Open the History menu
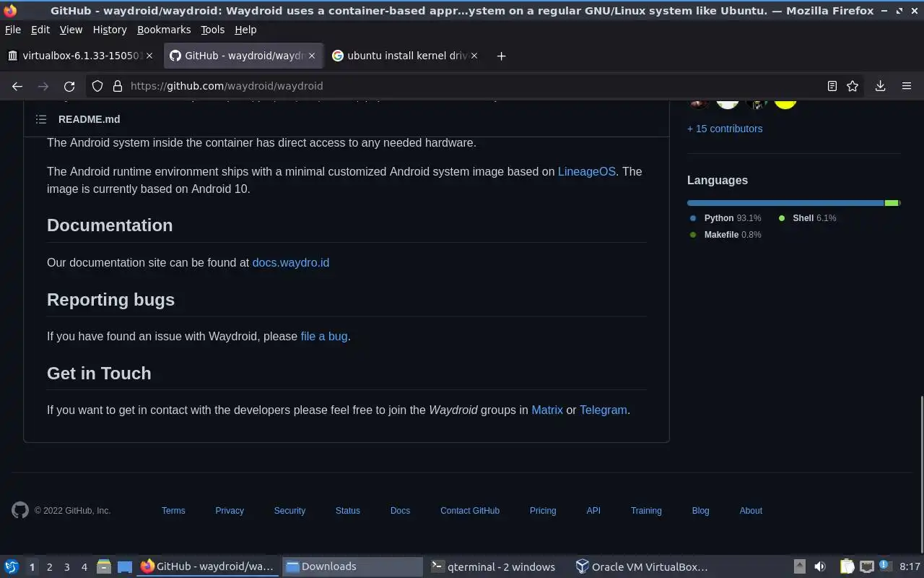This screenshot has height=578, width=924. [x=110, y=30]
